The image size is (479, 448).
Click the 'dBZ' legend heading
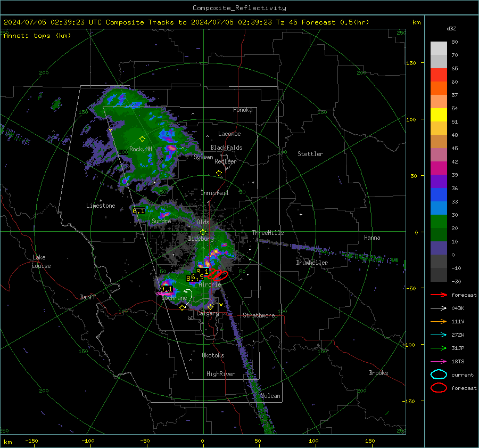pyautogui.click(x=451, y=28)
